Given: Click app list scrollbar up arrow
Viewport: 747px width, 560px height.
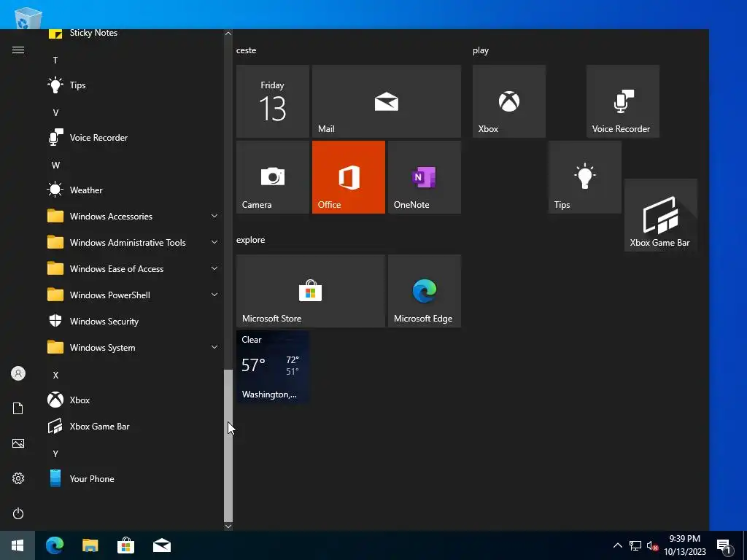Looking at the screenshot, I should (x=228, y=34).
